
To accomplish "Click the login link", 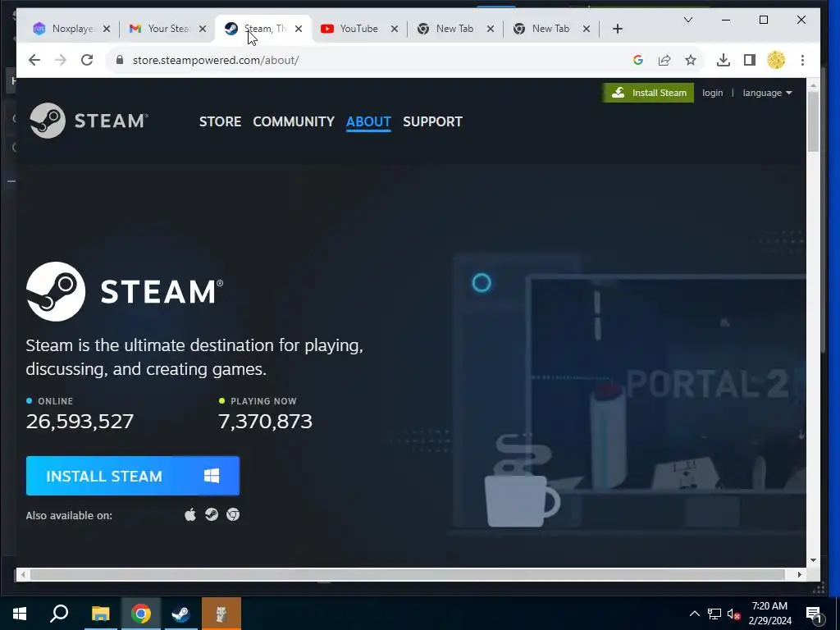I will pos(712,93).
